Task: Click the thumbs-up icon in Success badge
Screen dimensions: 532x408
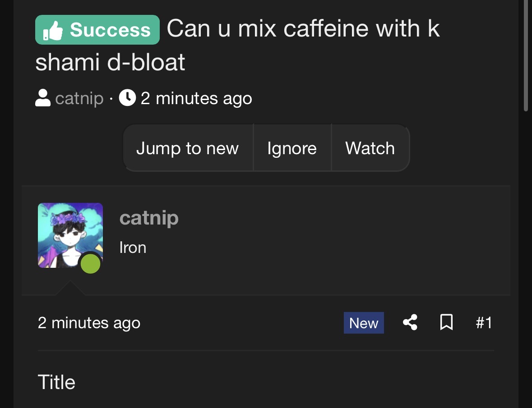Action: pyautogui.click(x=53, y=31)
